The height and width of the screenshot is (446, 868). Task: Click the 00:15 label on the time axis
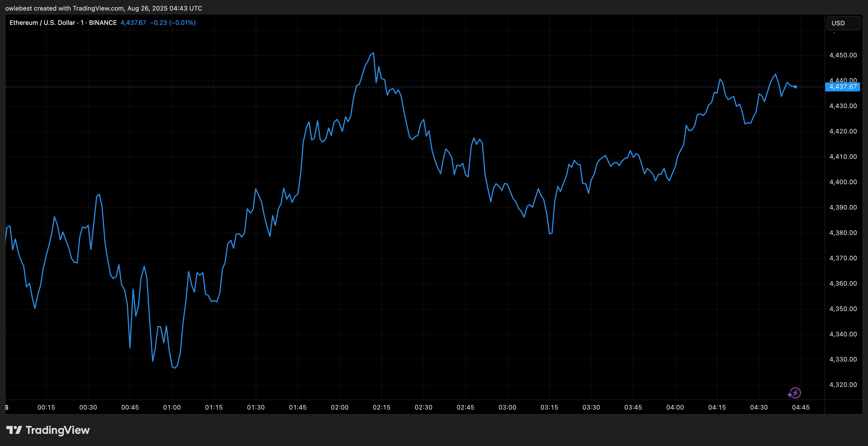pyautogui.click(x=46, y=407)
